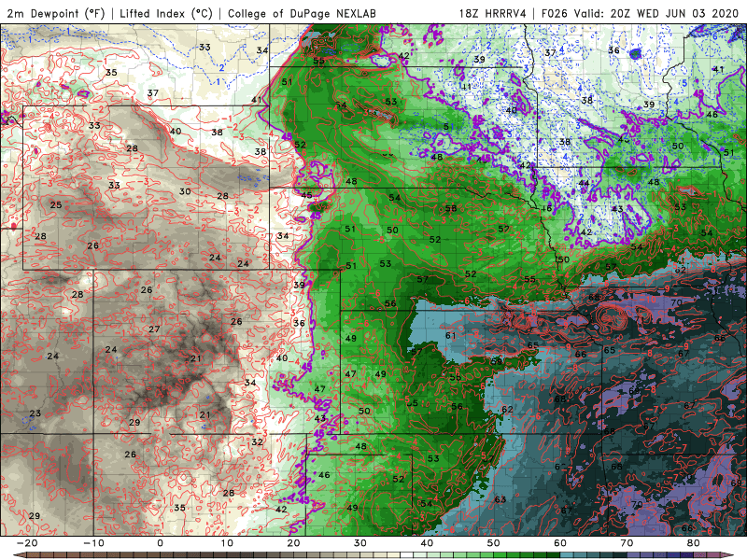Click the dewpoint value 27 on the map
747x560 pixels.
pos(154,329)
